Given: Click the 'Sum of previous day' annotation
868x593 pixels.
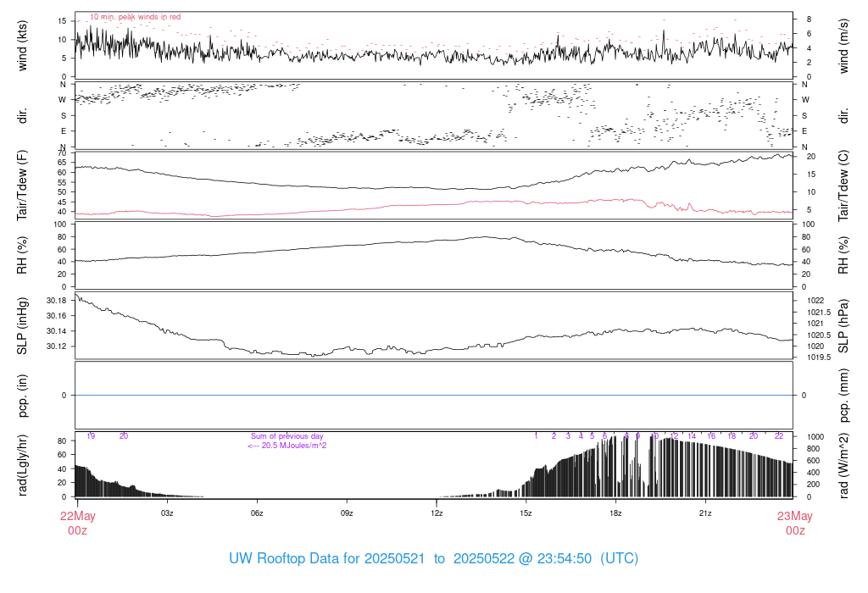Looking at the screenshot, I should 287,436.
